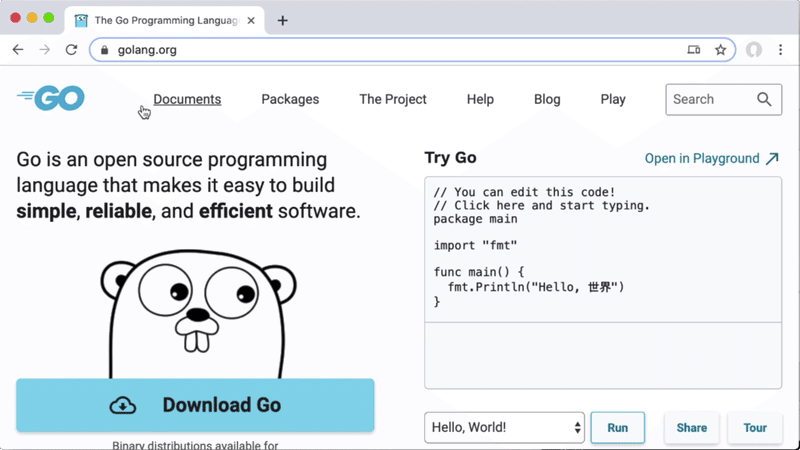
Task: Click the forward navigation arrow
Action: pos(45,49)
